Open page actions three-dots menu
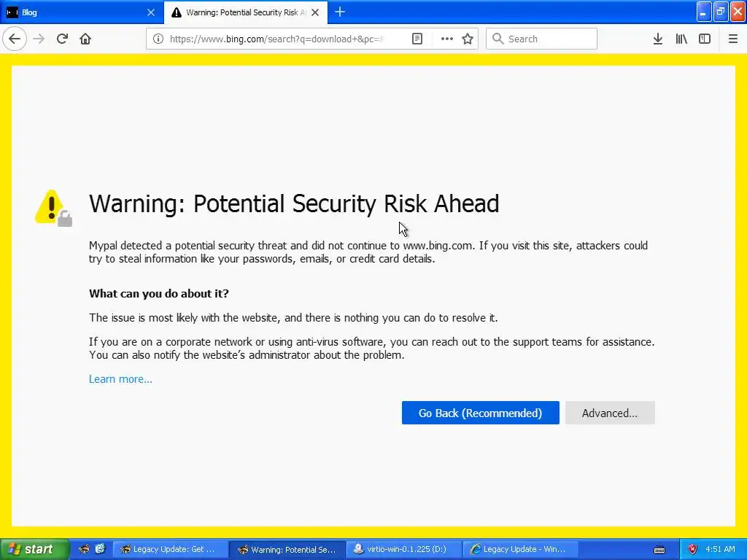The width and height of the screenshot is (747, 560). coord(446,39)
